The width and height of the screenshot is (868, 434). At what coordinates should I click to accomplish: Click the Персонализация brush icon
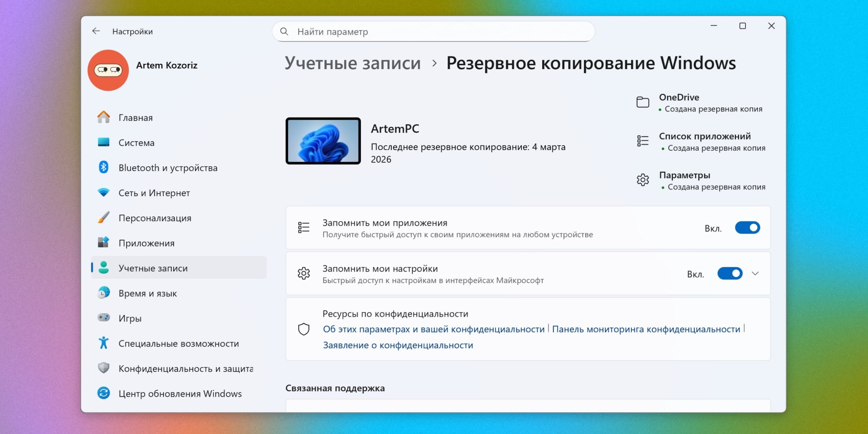tap(104, 217)
